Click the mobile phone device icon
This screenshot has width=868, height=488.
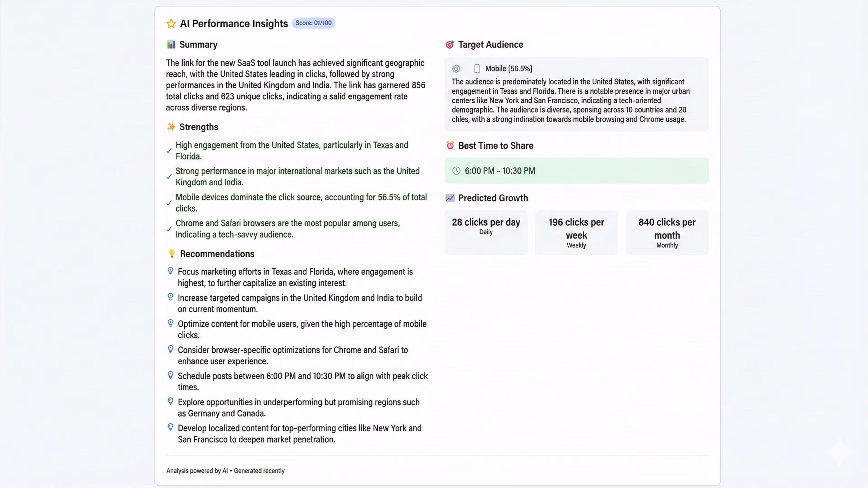pos(477,69)
